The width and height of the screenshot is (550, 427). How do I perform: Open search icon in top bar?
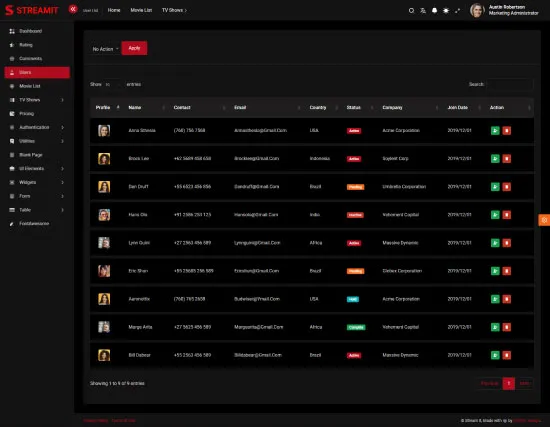click(411, 11)
